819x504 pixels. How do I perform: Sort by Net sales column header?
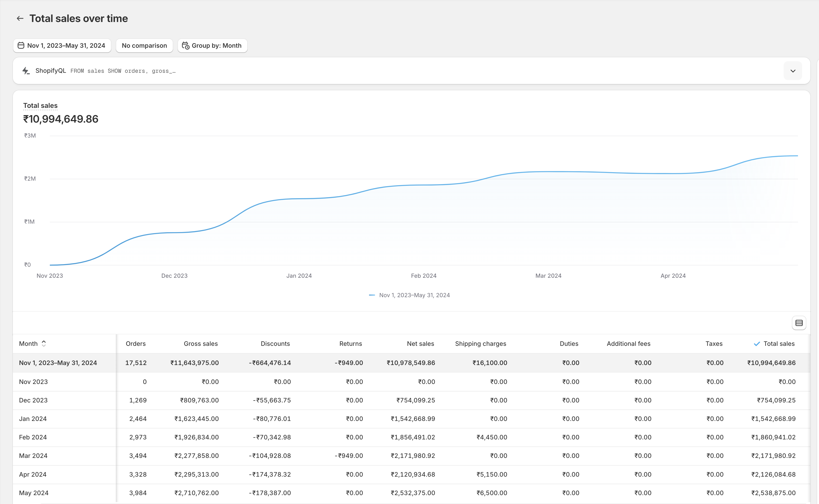pyautogui.click(x=420, y=343)
